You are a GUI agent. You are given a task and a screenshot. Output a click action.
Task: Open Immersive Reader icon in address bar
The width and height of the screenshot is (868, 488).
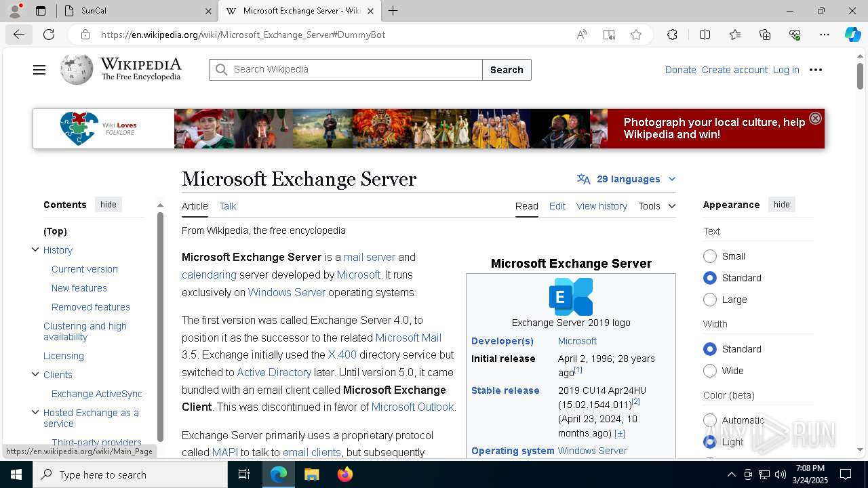609,35
